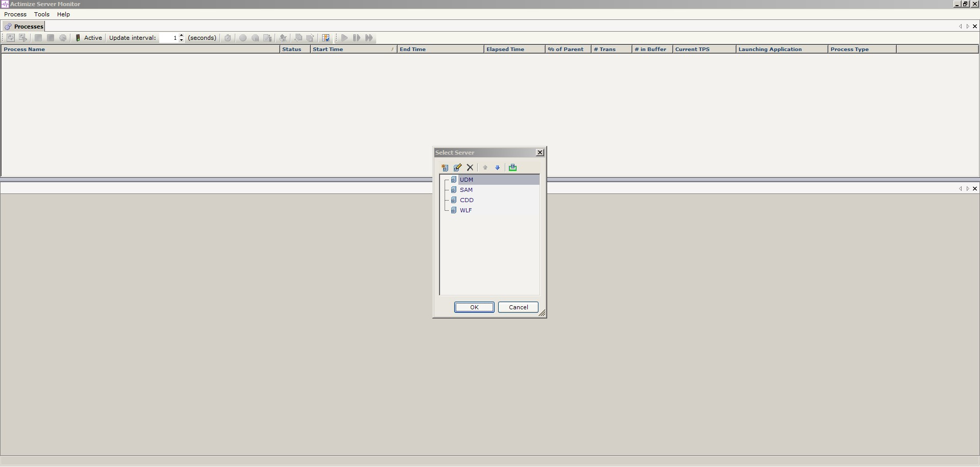Click the edit server pencil icon
The image size is (980, 467).
(x=457, y=167)
